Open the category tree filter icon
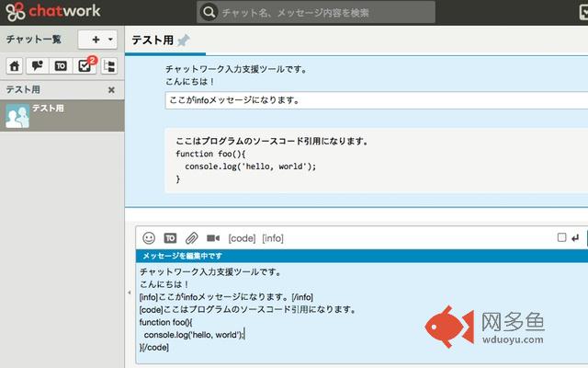 point(109,66)
